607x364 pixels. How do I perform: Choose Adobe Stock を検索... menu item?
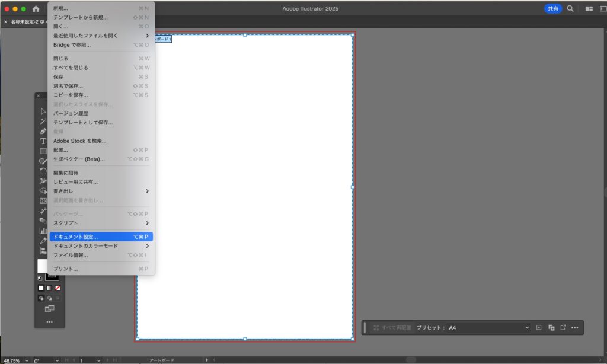point(101,141)
